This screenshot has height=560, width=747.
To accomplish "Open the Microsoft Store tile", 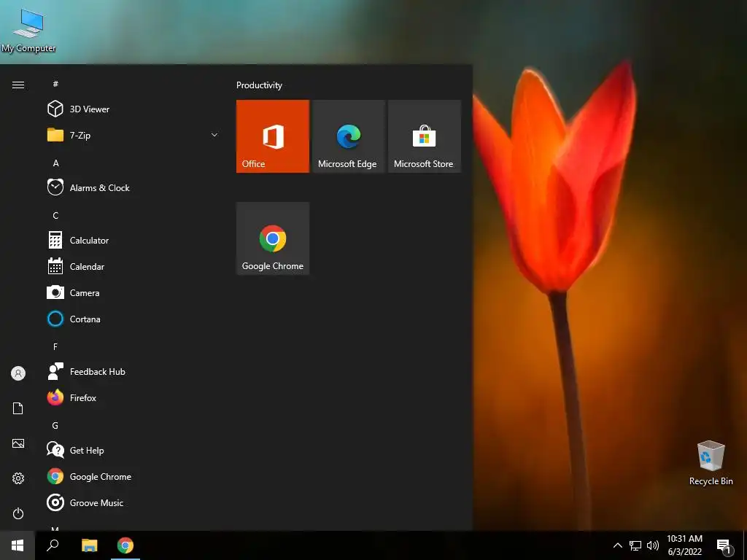I will point(425,136).
